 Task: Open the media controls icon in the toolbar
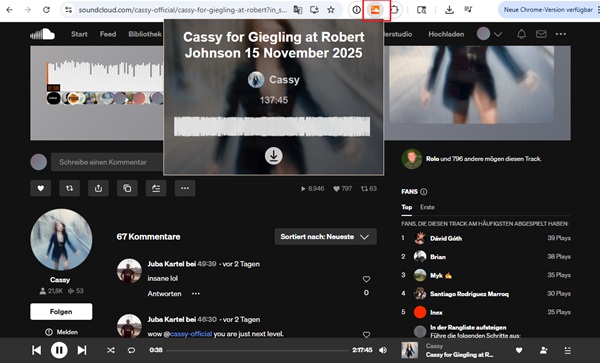(x=468, y=9)
